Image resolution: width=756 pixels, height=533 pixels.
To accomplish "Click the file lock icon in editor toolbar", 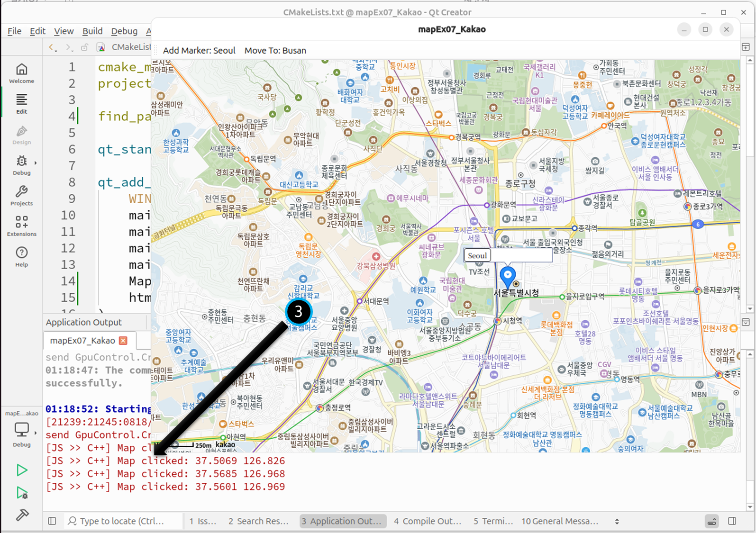I will pos(84,47).
